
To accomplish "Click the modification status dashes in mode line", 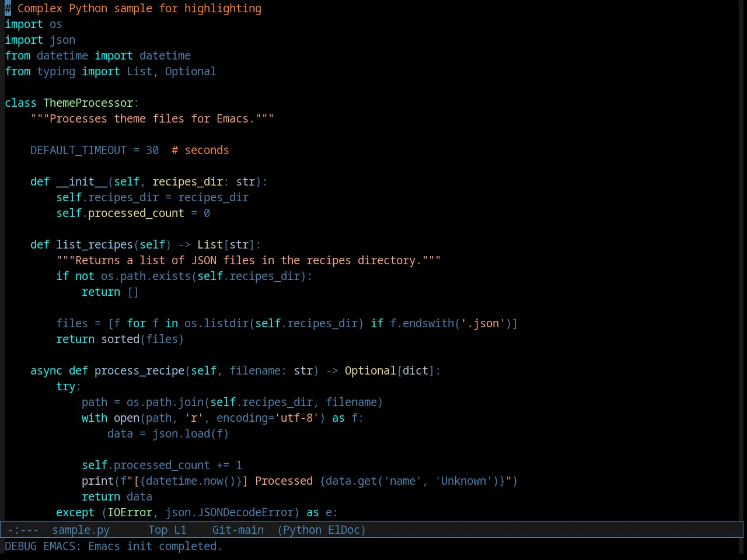I will coord(23,530).
